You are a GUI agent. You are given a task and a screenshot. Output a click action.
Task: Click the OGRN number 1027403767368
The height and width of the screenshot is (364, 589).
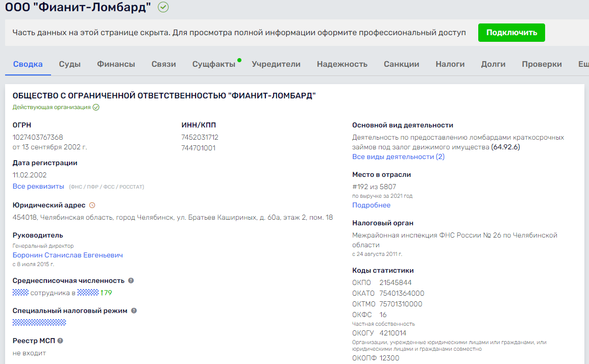38,137
